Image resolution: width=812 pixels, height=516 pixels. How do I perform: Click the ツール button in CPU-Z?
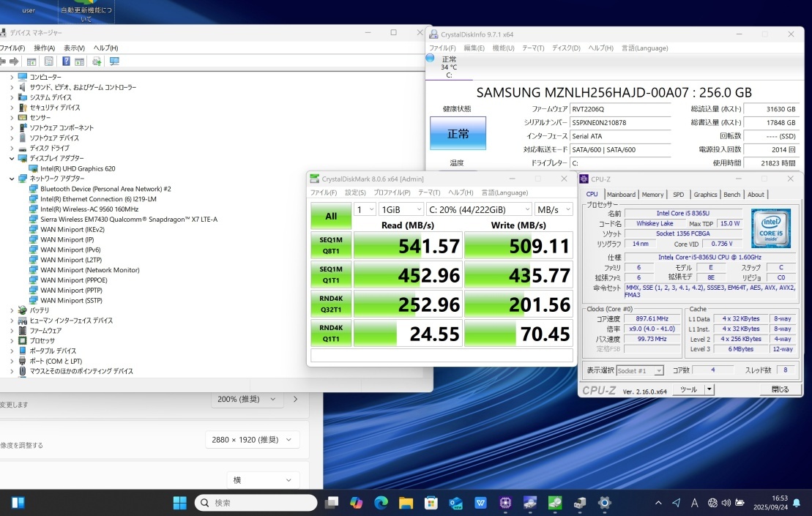[x=689, y=389]
